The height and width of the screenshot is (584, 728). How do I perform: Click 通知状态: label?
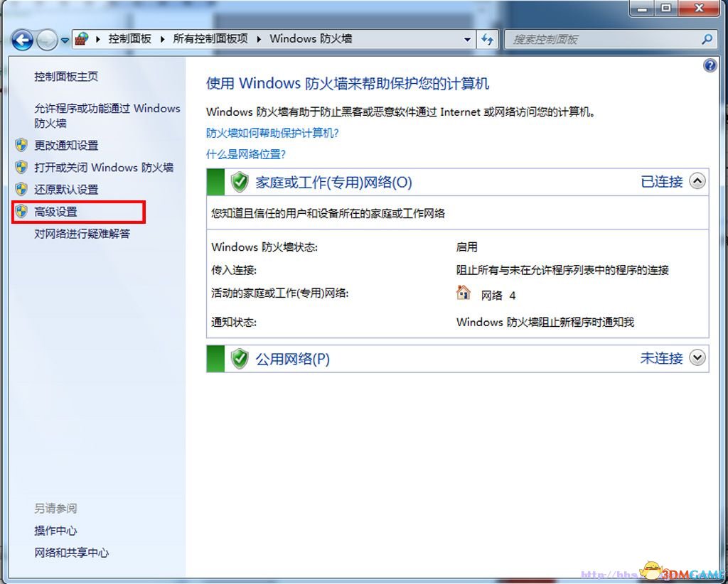[233, 322]
